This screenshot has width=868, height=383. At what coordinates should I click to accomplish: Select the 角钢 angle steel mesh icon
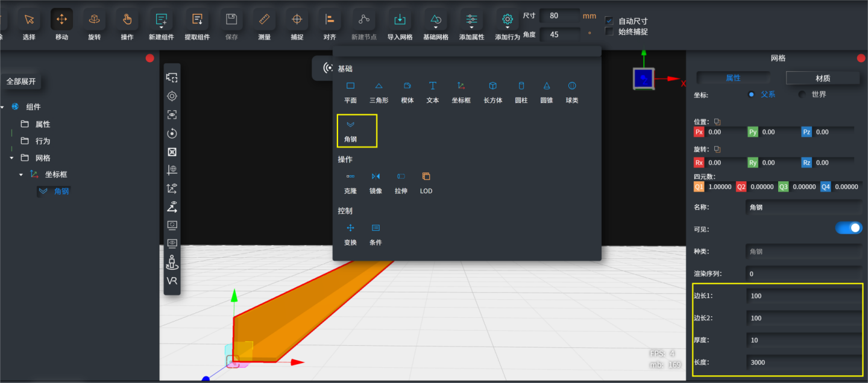click(x=350, y=125)
